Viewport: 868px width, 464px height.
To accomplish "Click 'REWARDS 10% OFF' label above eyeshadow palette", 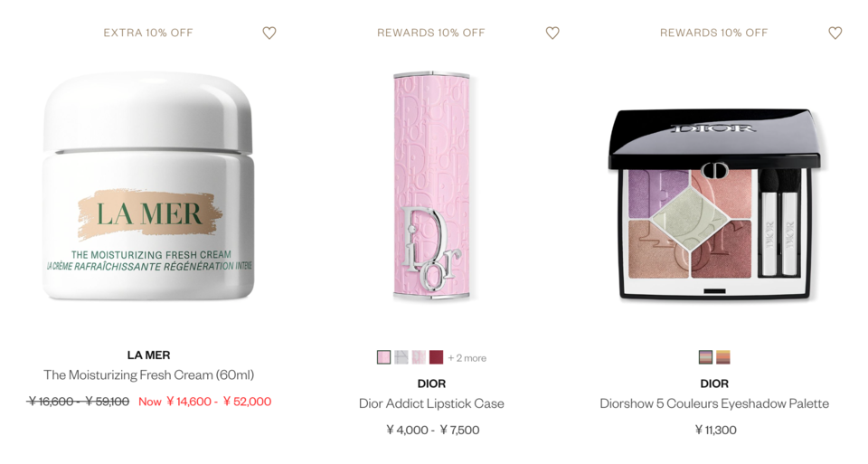I will 714,33.
